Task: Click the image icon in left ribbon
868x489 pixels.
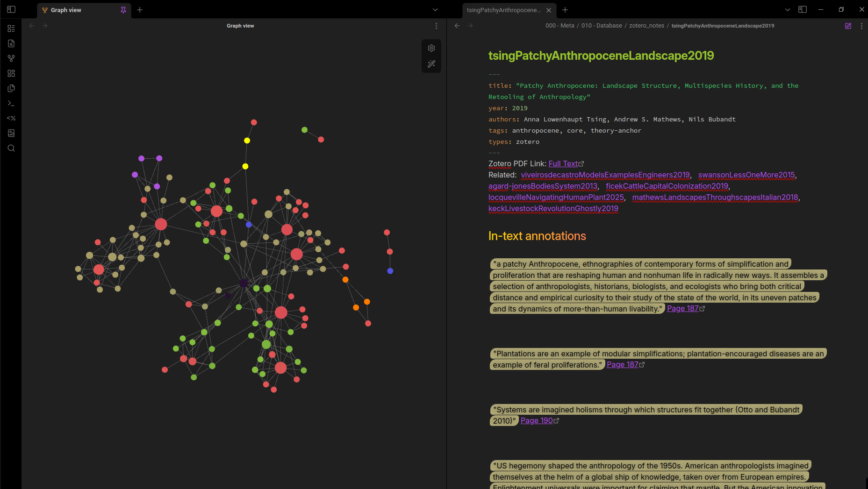Action: 11,133
